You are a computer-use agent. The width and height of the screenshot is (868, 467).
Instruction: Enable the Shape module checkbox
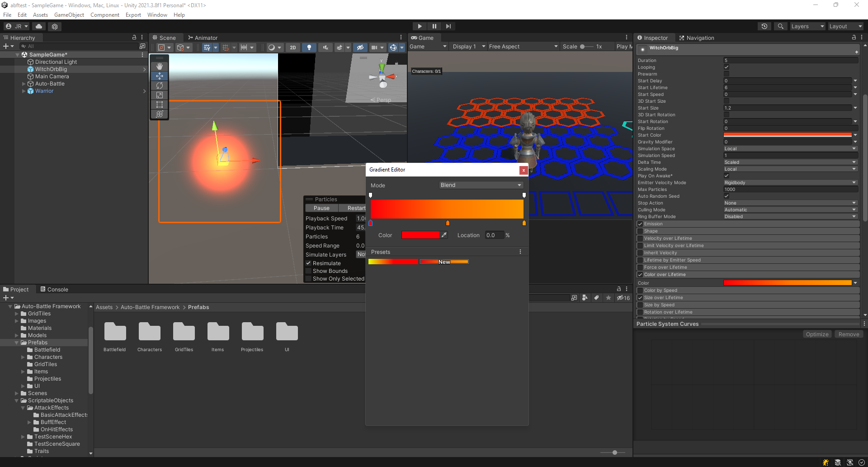[x=640, y=231]
